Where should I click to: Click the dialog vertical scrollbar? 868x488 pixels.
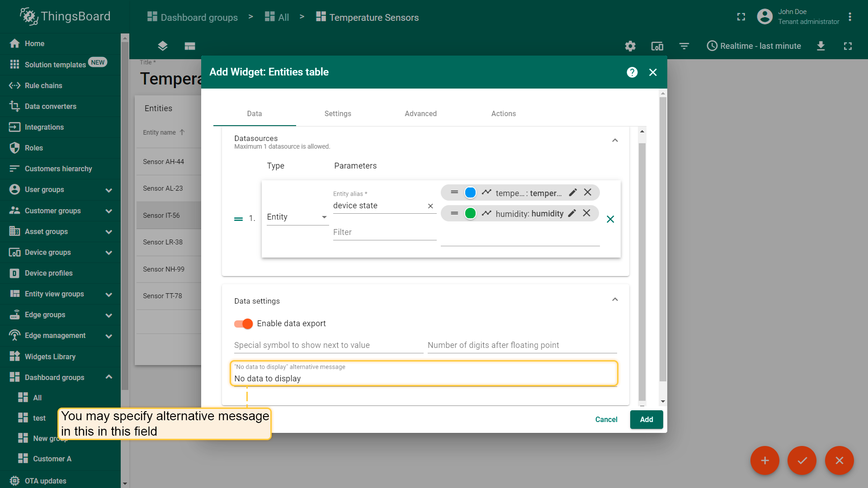point(663,239)
